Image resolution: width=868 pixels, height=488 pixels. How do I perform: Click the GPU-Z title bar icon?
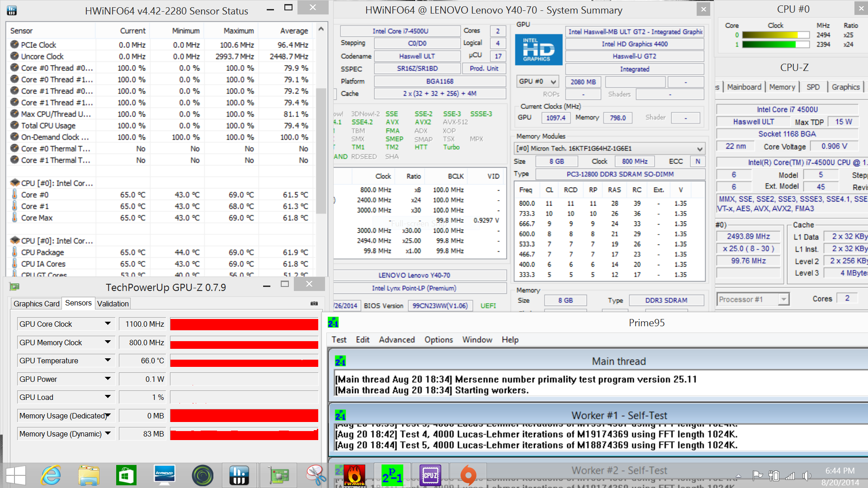[14, 287]
